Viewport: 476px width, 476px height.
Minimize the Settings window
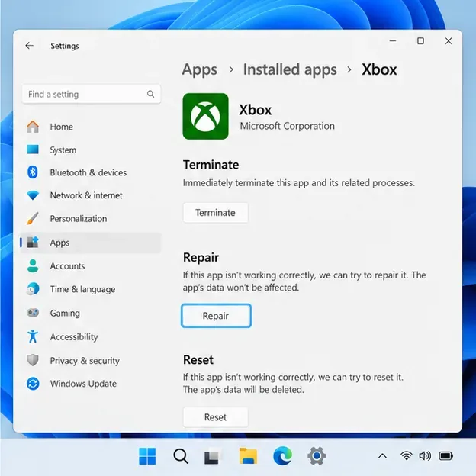point(393,40)
